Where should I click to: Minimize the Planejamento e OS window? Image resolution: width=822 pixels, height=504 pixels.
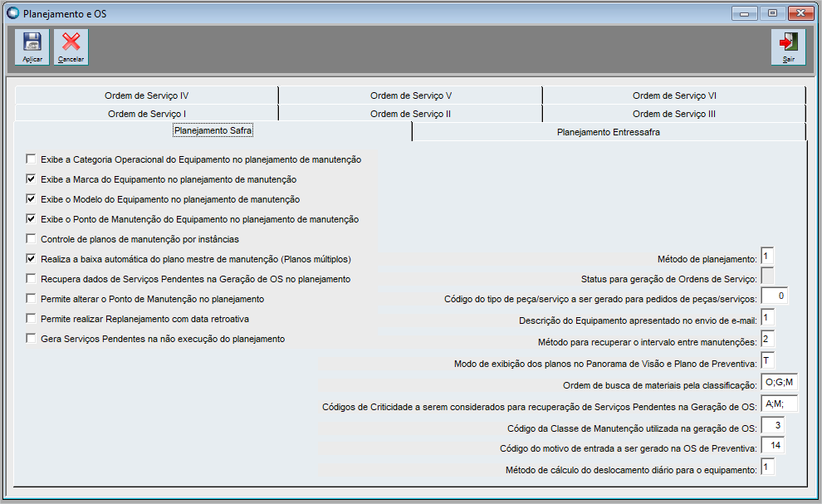(x=745, y=13)
